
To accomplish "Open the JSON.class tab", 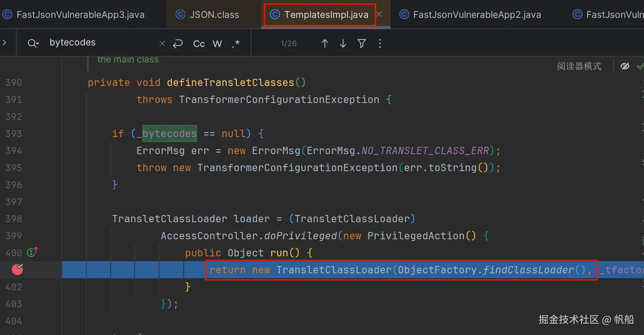I will 207,15.
